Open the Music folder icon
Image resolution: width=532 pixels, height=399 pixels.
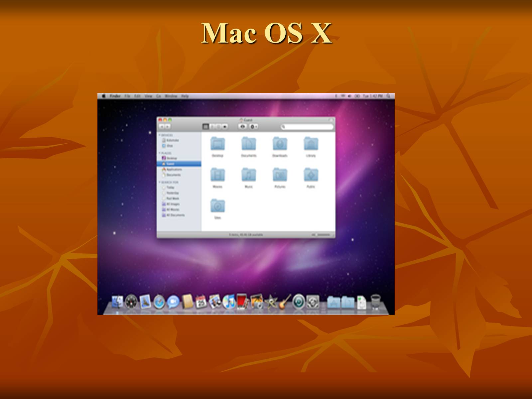tap(249, 175)
